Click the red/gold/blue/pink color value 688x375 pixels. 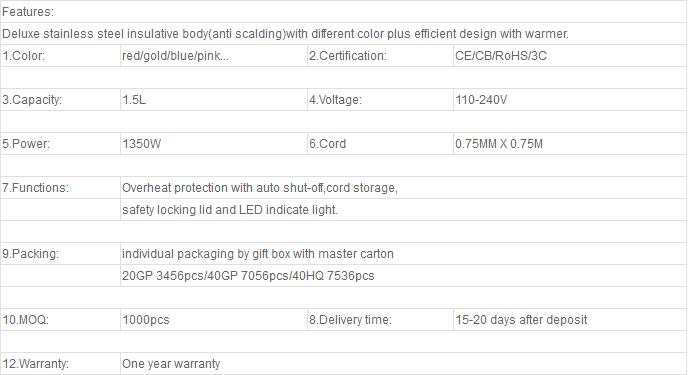(x=176, y=56)
